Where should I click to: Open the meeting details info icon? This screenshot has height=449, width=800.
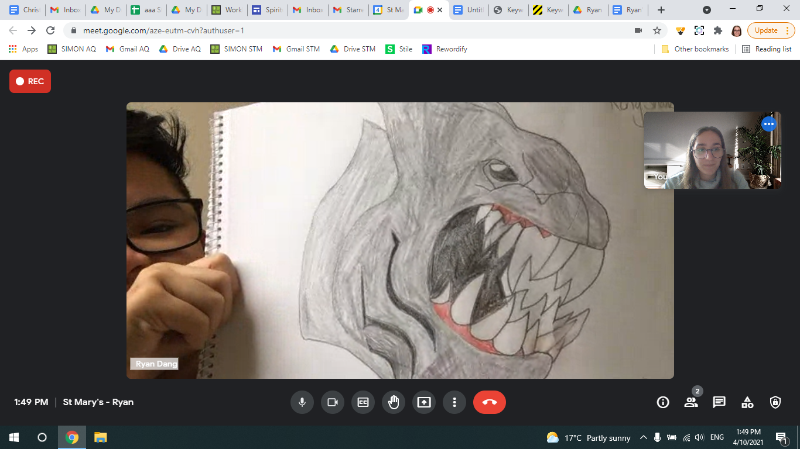(x=662, y=402)
